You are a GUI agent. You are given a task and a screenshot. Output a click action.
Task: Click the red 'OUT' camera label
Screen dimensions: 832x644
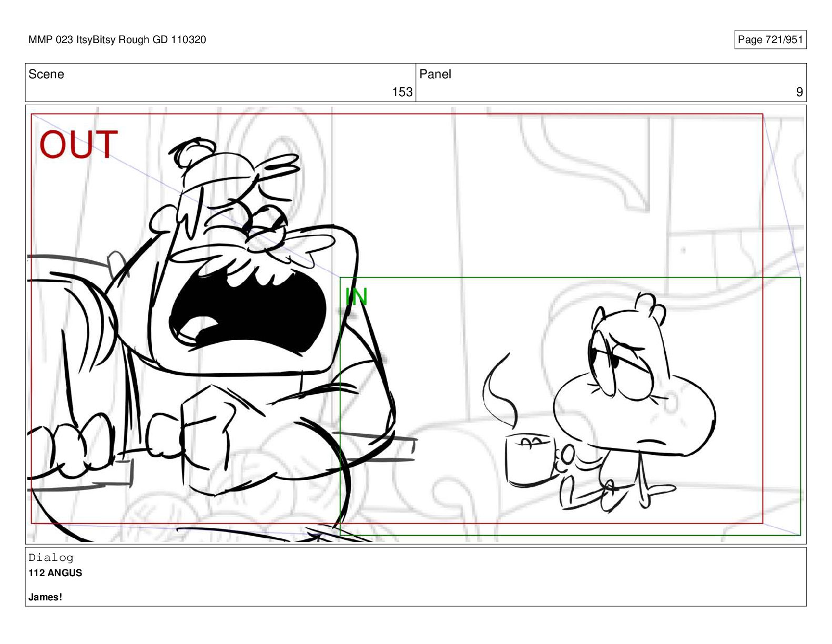(79, 145)
